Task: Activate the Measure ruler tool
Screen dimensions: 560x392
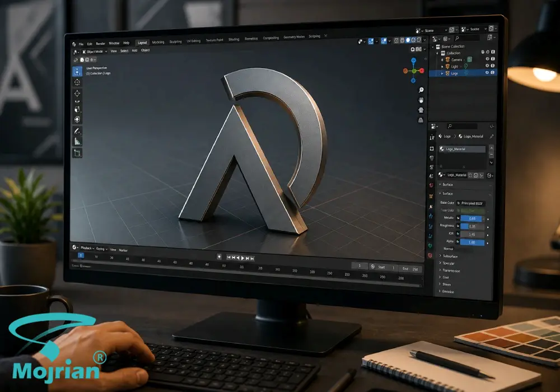Action: [x=77, y=142]
